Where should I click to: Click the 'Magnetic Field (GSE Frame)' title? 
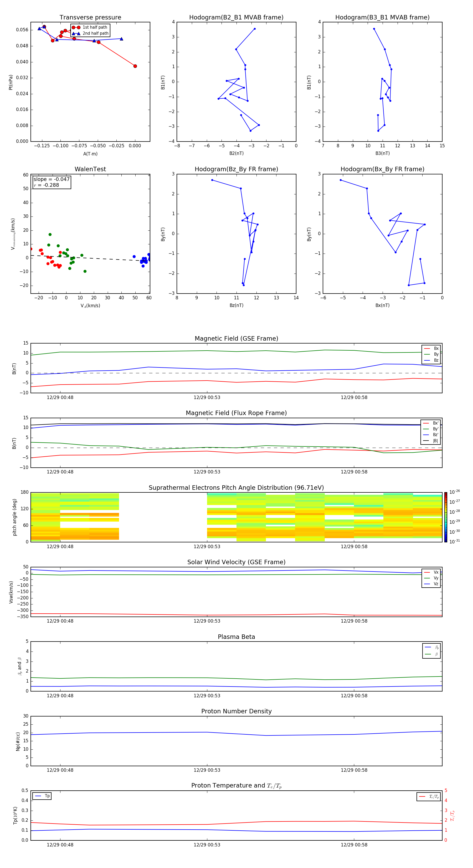[x=236, y=339]
